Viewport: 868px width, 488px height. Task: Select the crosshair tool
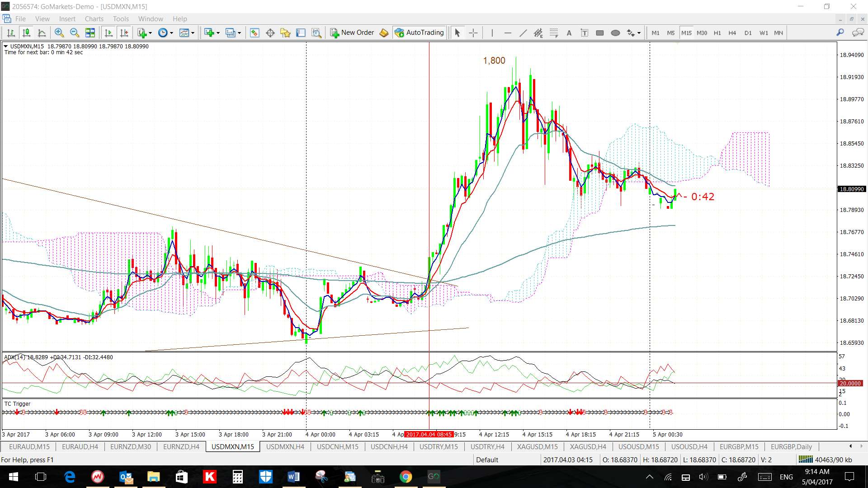click(x=473, y=33)
